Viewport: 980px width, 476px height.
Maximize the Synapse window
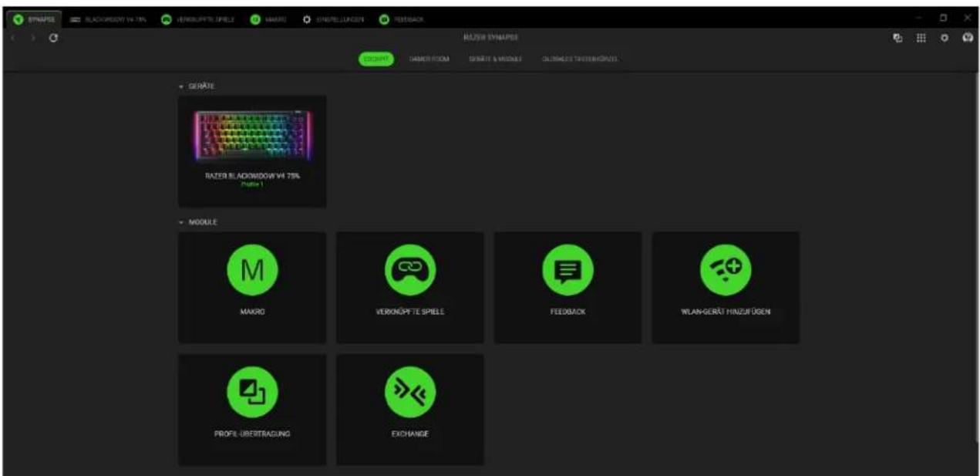click(x=942, y=18)
